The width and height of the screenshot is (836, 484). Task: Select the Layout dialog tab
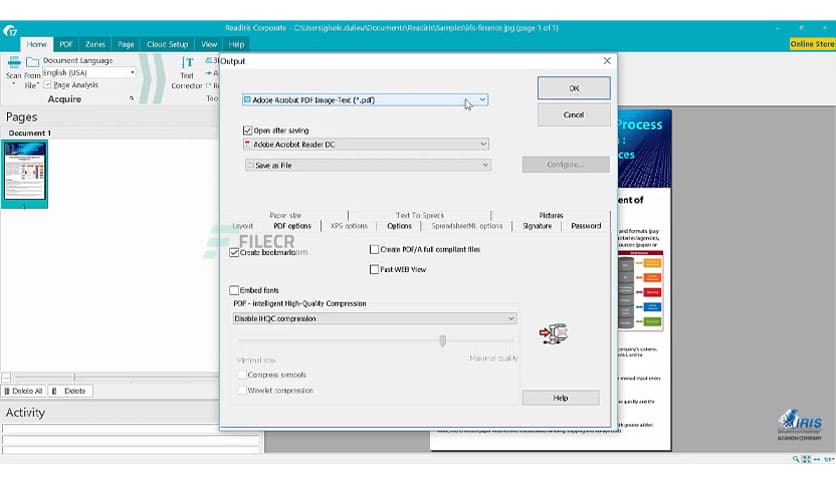[x=243, y=226]
